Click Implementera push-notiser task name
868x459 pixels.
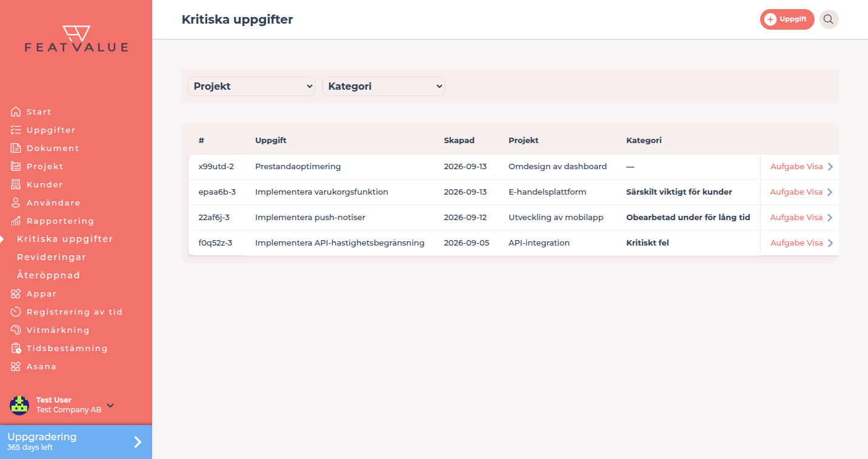point(310,218)
